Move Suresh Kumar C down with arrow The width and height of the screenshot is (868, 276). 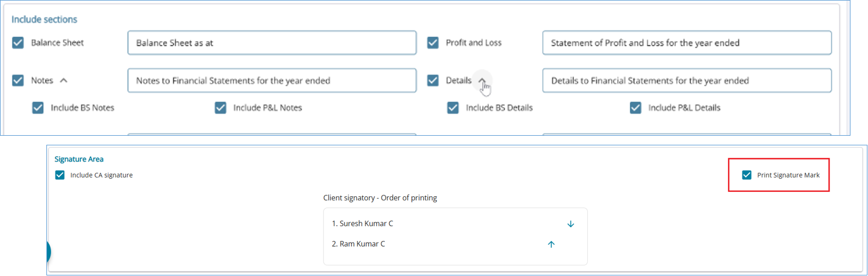(x=570, y=224)
